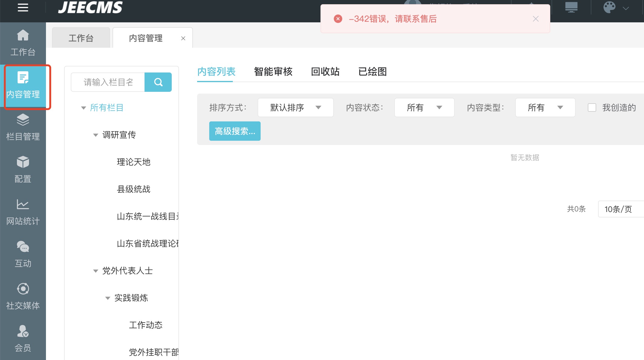Focus the 请输入栏目名 search field
Screen dimensions: 644x360
tap(108, 82)
